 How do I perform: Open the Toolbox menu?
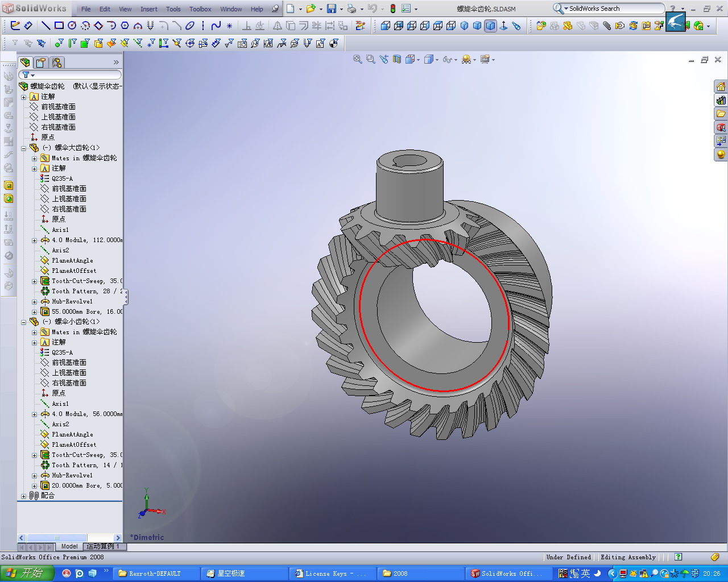(x=200, y=9)
